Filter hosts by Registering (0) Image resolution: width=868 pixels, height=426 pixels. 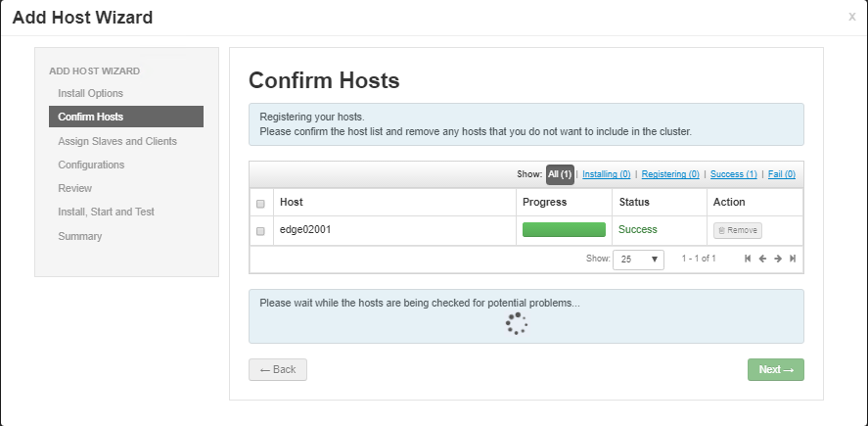[x=670, y=174]
